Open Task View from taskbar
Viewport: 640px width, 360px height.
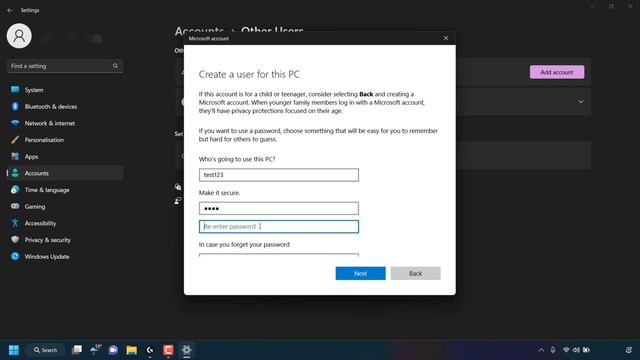pyautogui.click(x=77, y=350)
